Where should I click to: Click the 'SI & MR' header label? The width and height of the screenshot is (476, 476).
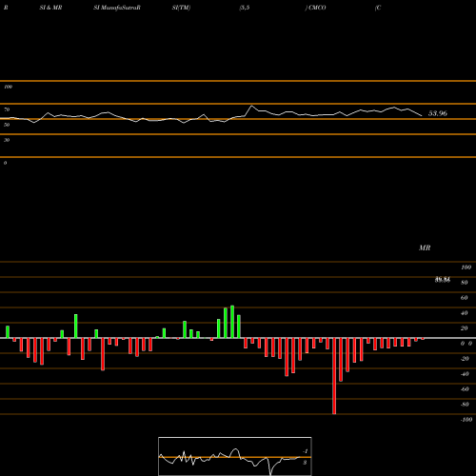click(50, 8)
